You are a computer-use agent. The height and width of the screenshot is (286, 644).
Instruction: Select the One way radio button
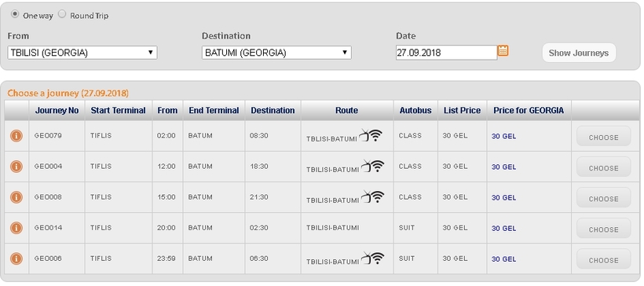[x=15, y=14]
